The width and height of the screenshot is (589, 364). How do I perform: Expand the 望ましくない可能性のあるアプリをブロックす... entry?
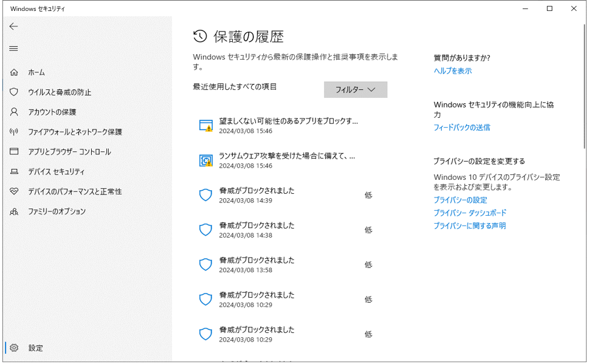pyautogui.click(x=289, y=125)
